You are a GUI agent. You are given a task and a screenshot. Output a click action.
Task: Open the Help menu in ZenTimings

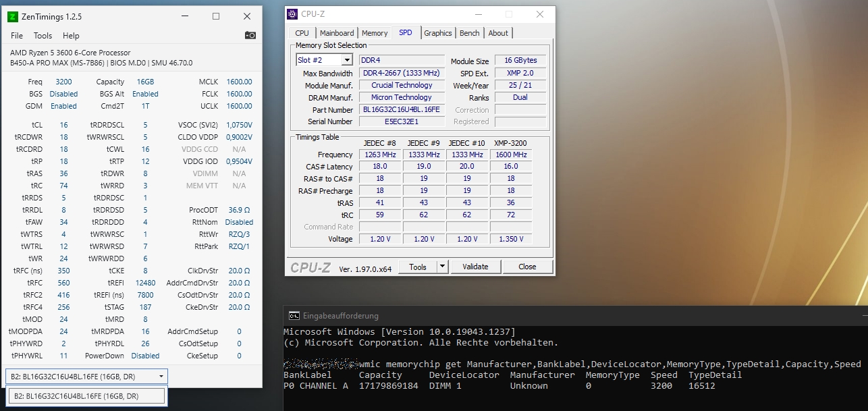[x=71, y=36]
